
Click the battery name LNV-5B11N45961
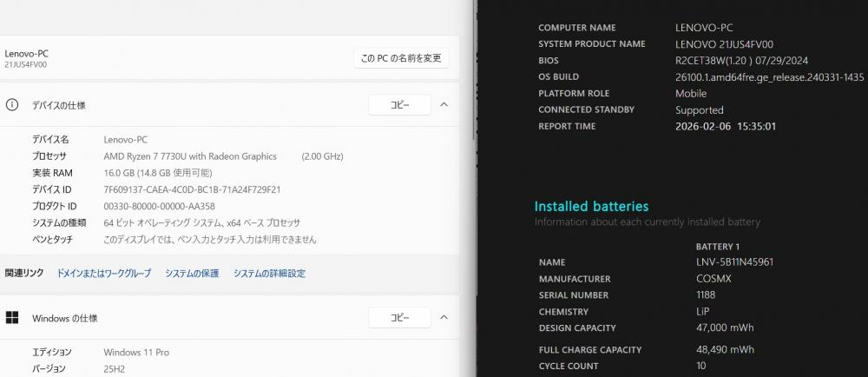[734, 261]
